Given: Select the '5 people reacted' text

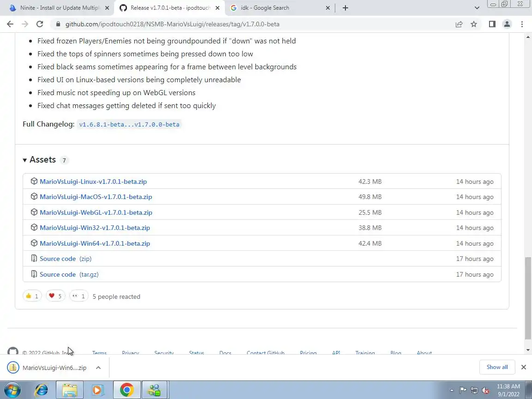Looking at the screenshot, I should point(116,296).
